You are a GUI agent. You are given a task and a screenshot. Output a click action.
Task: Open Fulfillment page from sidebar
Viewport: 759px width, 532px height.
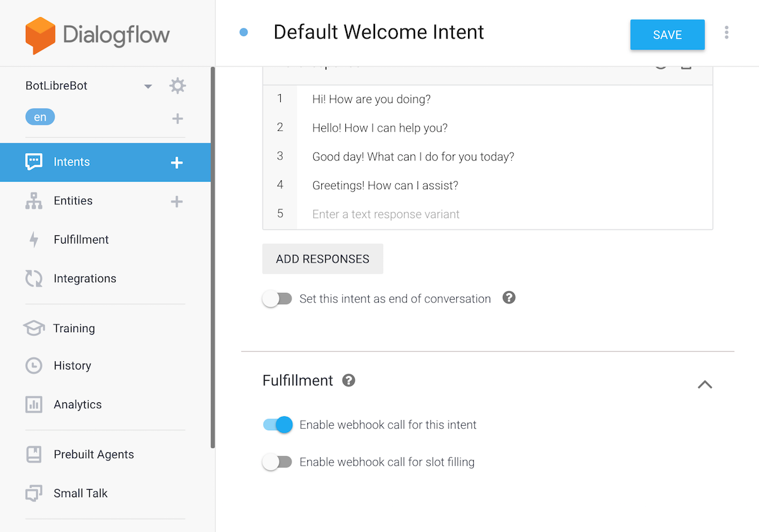(81, 239)
